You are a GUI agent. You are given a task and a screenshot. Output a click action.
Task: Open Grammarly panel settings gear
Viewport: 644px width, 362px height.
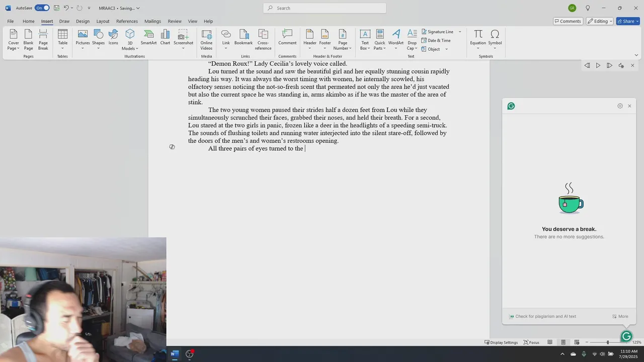620,106
